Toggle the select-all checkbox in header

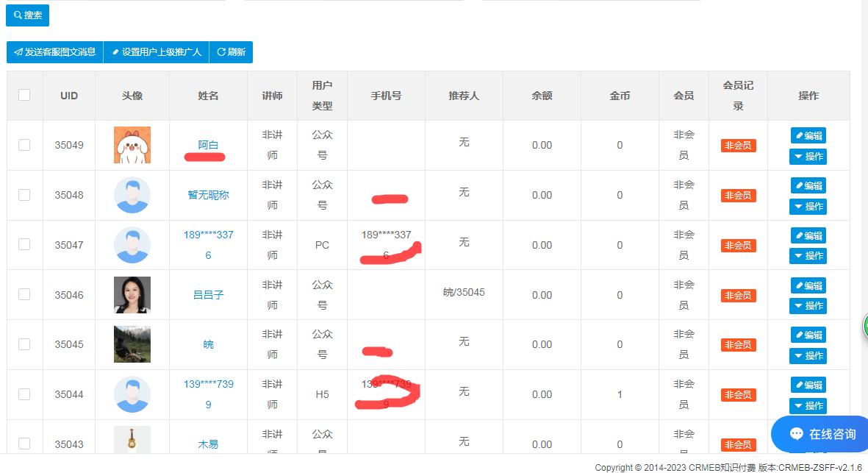[24, 95]
